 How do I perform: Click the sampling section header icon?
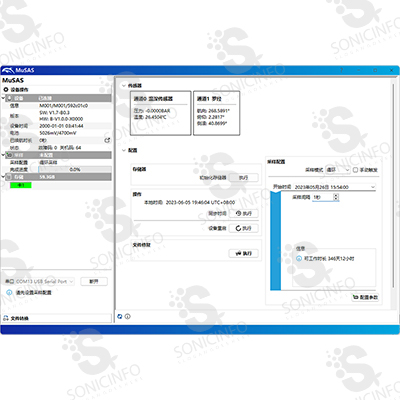pos(9,155)
